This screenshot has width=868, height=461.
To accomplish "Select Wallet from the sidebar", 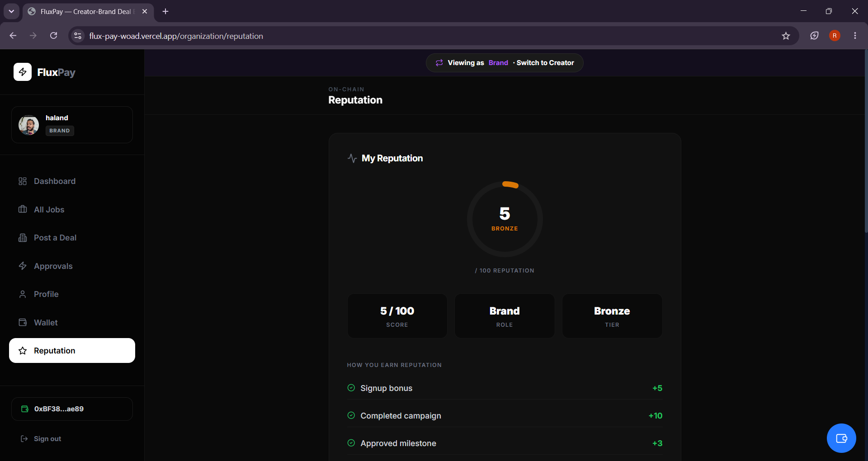I will pos(72,322).
